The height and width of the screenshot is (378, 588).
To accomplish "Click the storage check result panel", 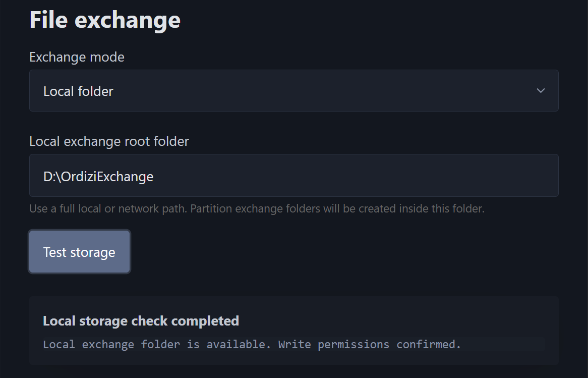I will point(294,331).
